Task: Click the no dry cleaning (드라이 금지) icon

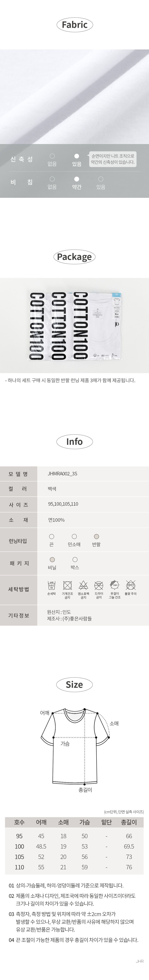Action: coord(99,585)
